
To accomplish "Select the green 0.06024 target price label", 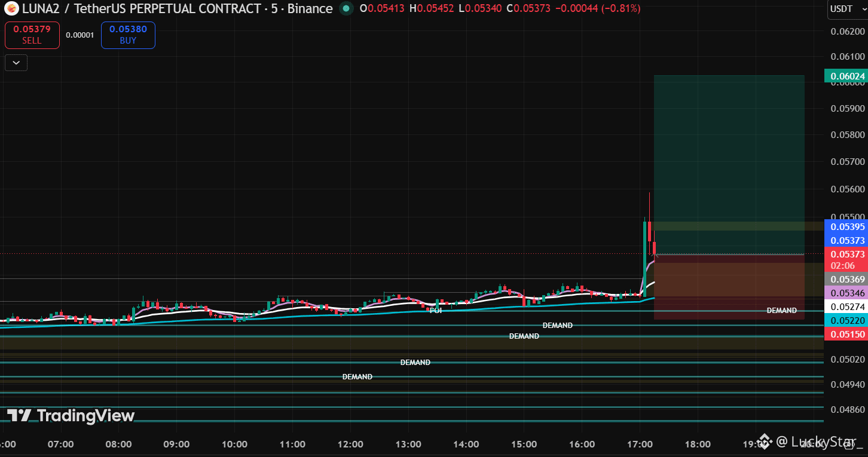I will pyautogui.click(x=846, y=76).
